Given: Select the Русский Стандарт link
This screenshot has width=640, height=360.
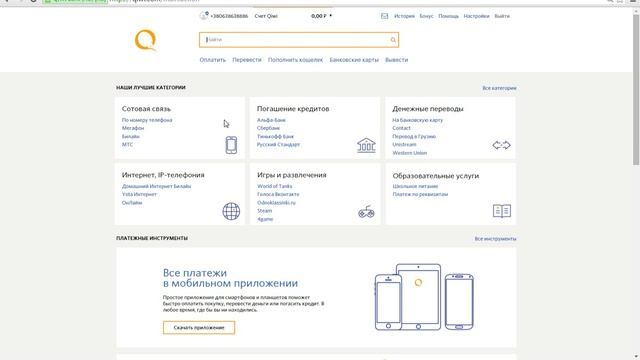Looking at the screenshot, I should 278,144.
